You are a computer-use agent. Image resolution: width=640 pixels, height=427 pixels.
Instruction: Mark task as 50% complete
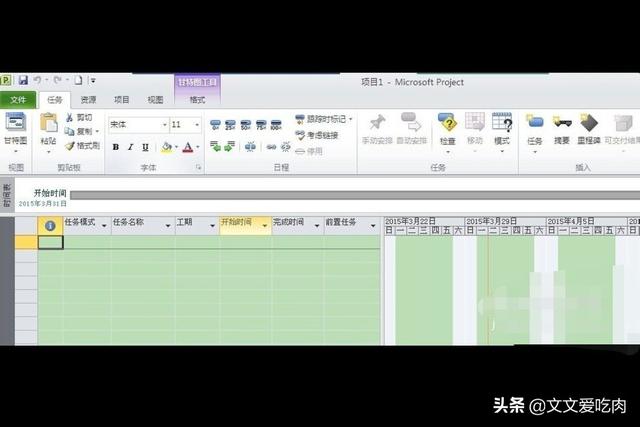pyautogui.click(x=245, y=125)
